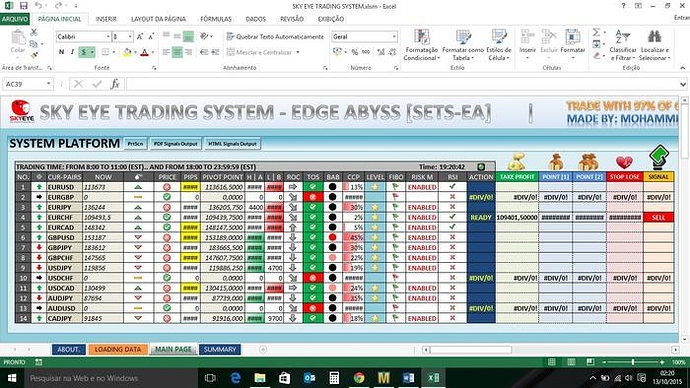This screenshot has height=388, width=690.
Task: Open Chrome from the taskbar
Action: pos(359,378)
